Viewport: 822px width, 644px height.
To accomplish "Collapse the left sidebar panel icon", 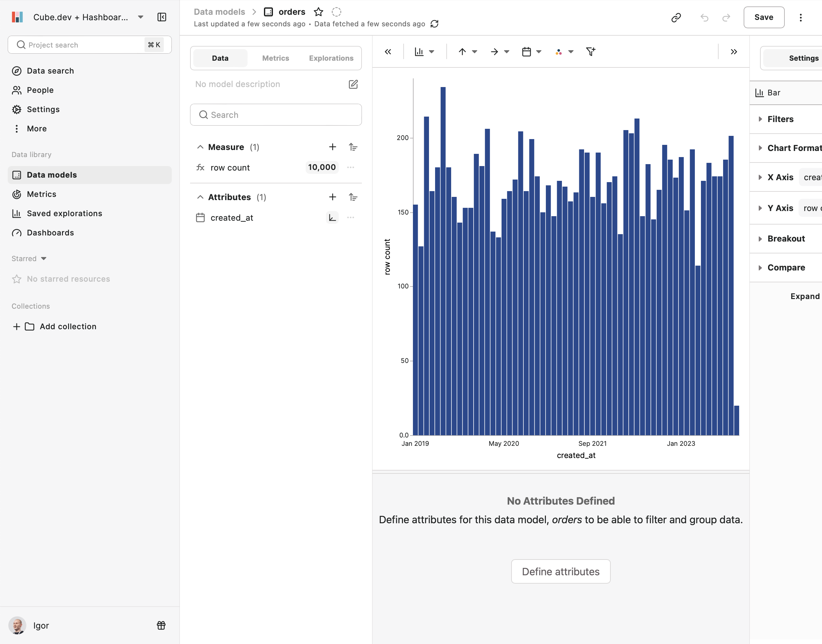I will point(162,17).
